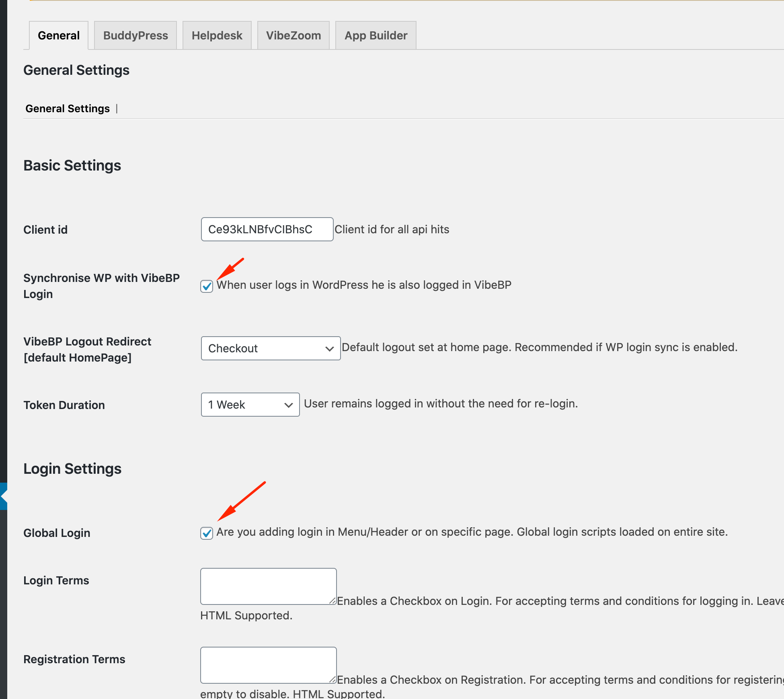784x699 pixels.
Task: Click into the Login Terms textarea
Action: coord(269,586)
